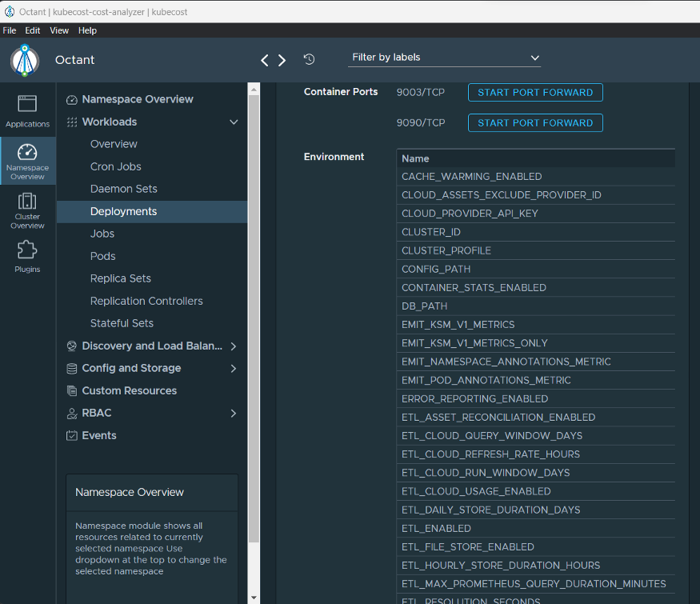This screenshot has width=700, height=604.
Task: Open the File menu
Action: pos(10,30)
